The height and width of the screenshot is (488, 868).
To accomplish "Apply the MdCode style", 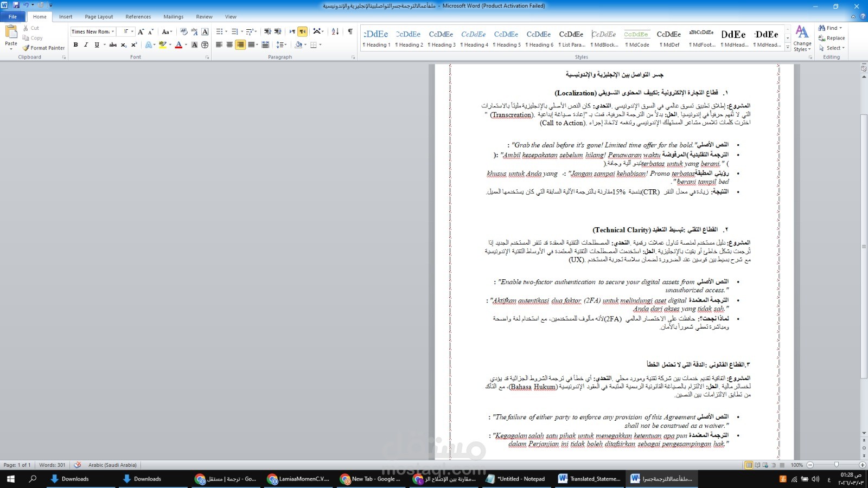I will [x=637, y=38].
